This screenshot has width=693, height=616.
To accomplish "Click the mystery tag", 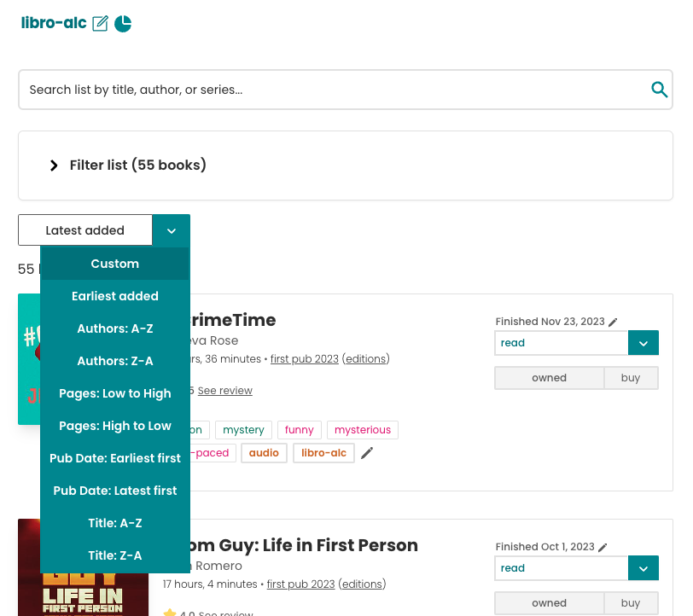I will (243, 430).
